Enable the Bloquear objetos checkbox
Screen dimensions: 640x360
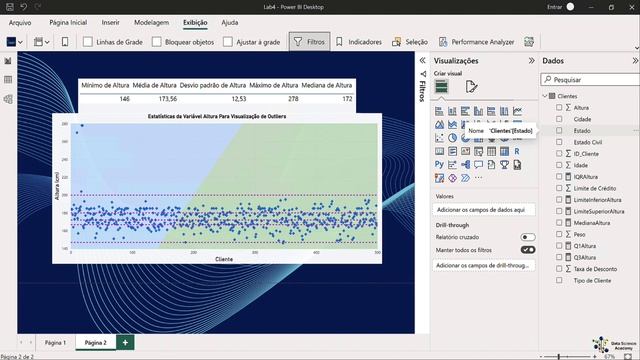pyautogui.click(x=156, y=42)
